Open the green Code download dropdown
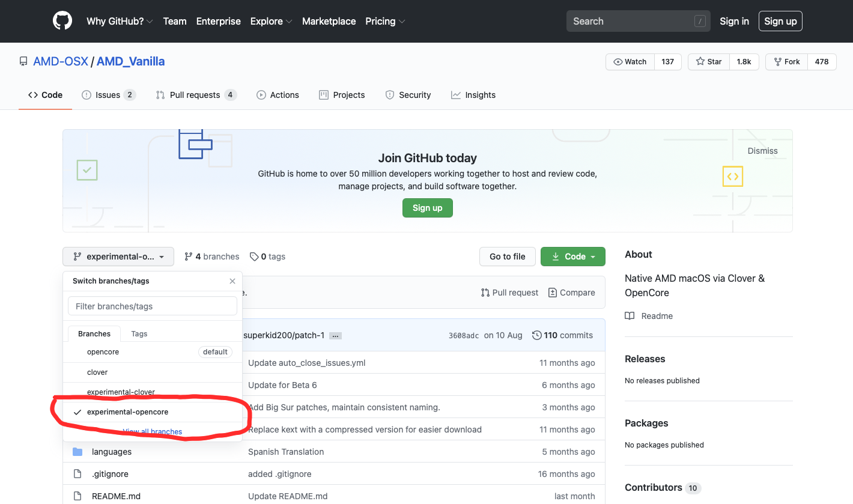The image size is (853, 504). pos(573,257)
